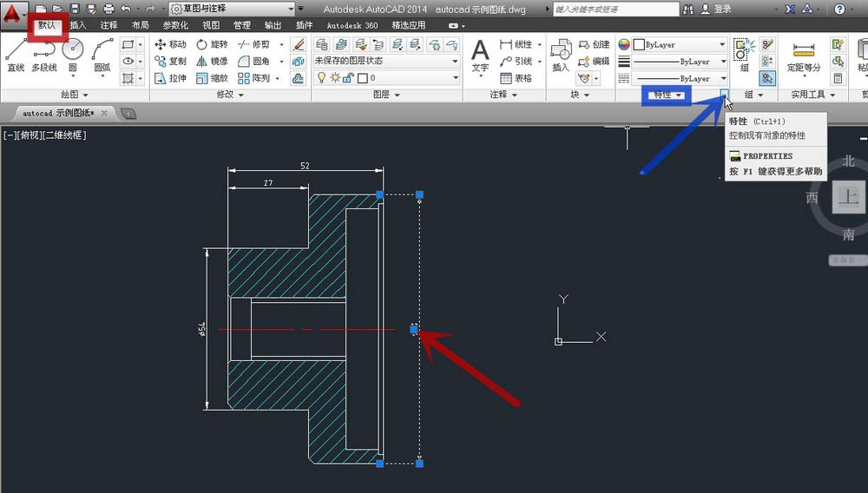Screen dimensions: 868x493
Task: Expand the 块 panel
Action: 580,95
